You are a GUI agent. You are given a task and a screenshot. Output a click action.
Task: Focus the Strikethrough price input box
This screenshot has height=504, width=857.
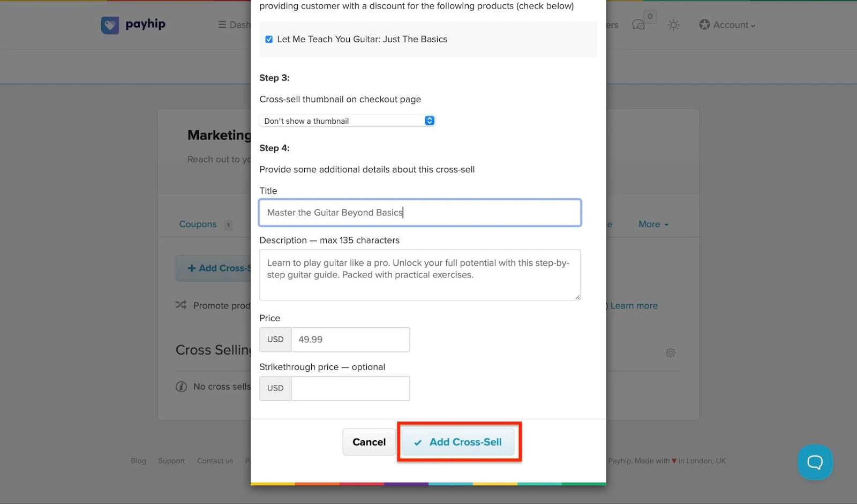click(350, 388)
